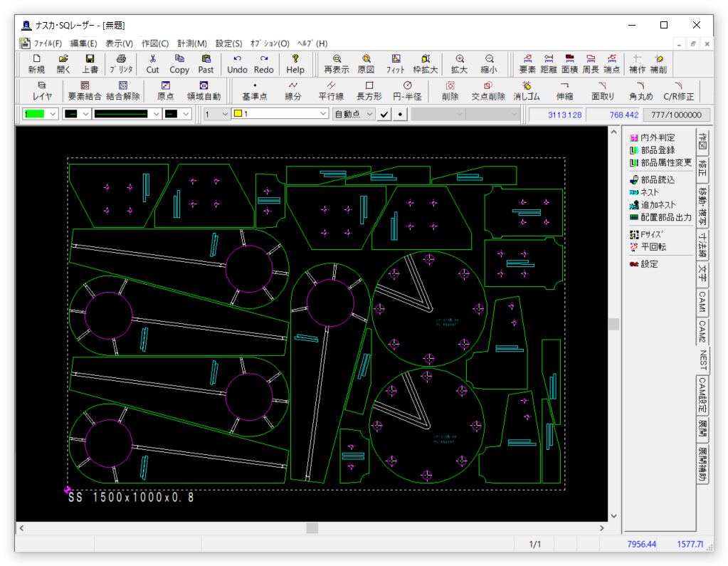
Task: Select the 角丸め fillet tool
Action: 640,90
